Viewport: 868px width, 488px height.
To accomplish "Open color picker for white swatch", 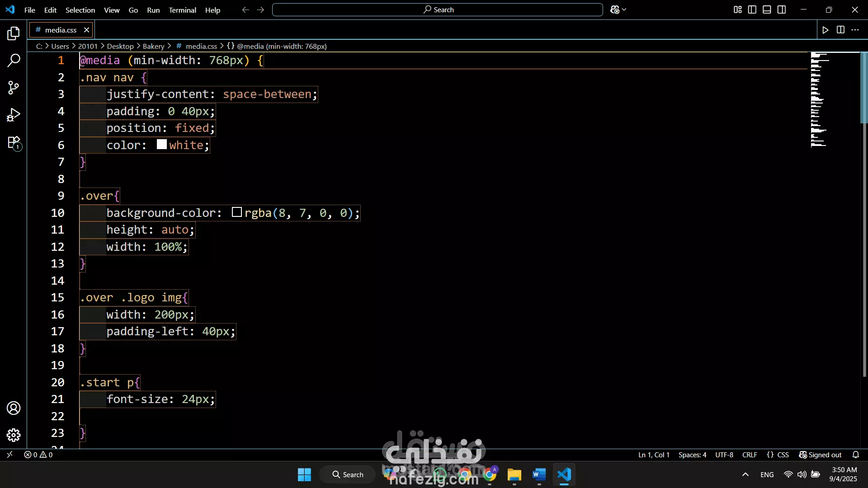I will pos(162,144).
